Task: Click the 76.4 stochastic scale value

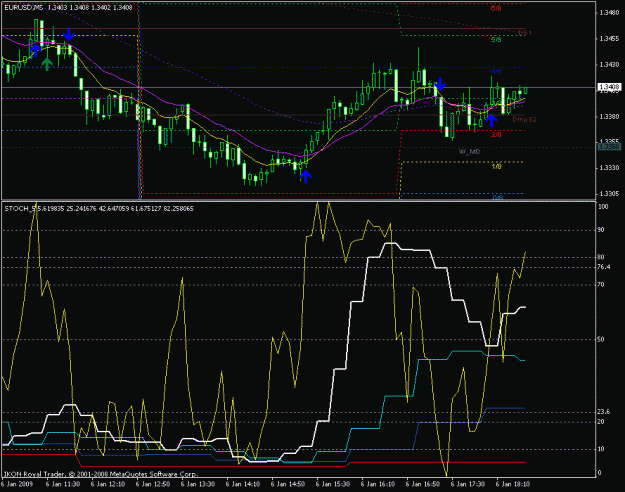Action: tap(604, 267)
